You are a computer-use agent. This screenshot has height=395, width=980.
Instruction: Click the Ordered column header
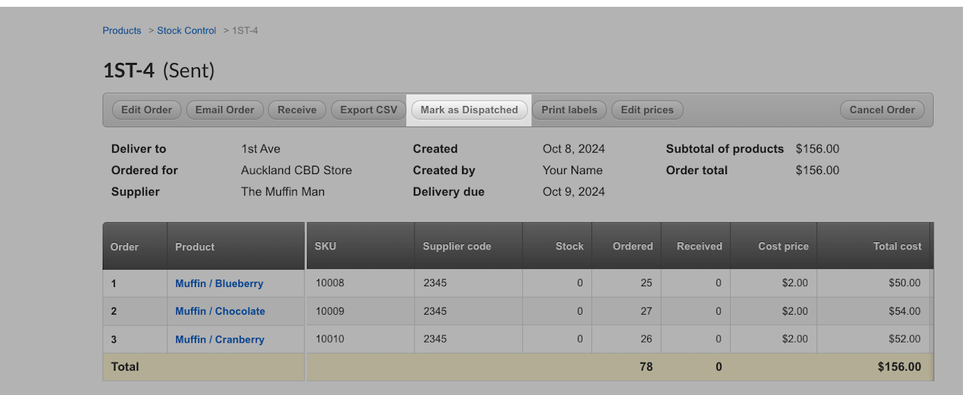point(632,246)
